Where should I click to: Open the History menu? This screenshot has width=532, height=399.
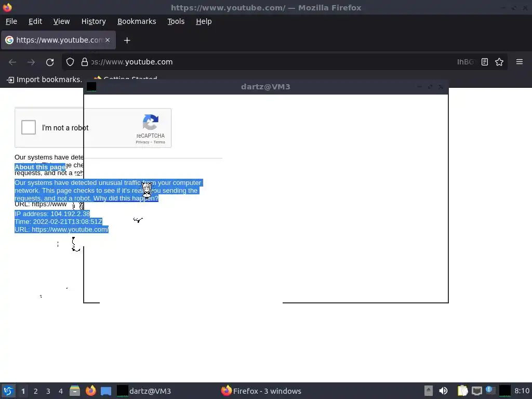94,21
